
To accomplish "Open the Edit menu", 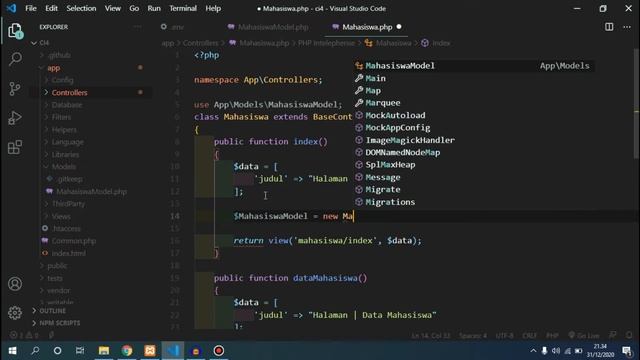I will coord(51,8).
